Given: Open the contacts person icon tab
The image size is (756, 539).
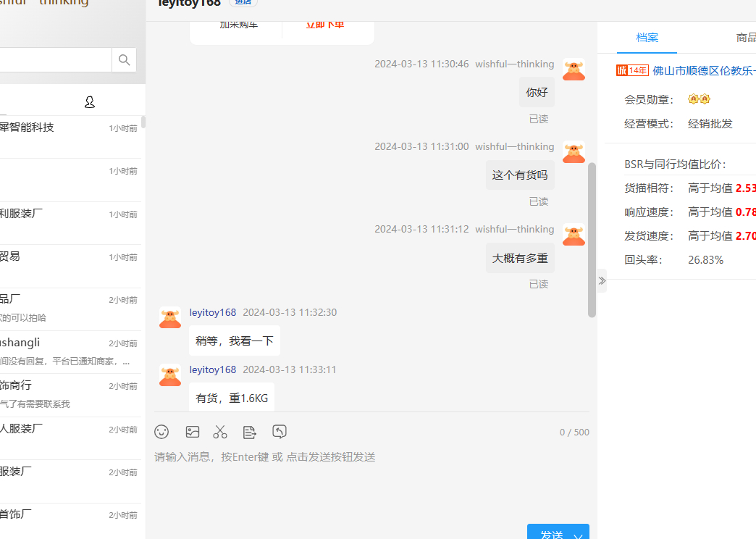Looking at the screenshot, I should [x=90, y=102].
